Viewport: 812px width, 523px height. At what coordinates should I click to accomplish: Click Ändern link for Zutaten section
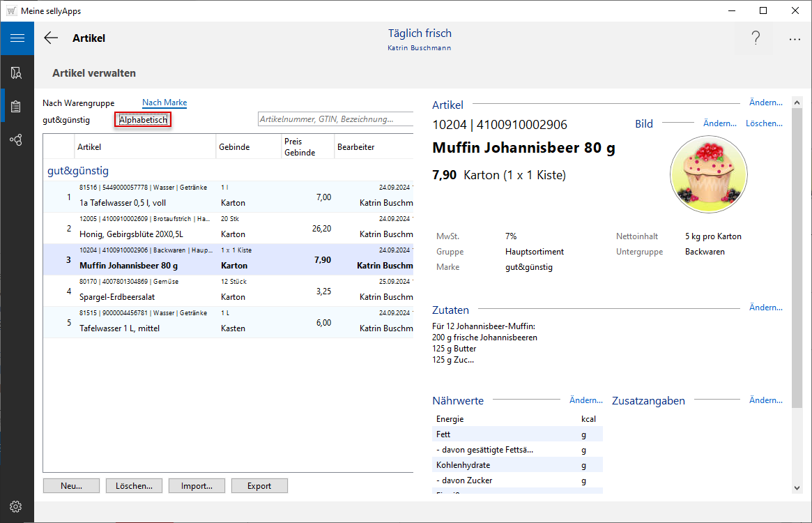(x=765, y=308)
